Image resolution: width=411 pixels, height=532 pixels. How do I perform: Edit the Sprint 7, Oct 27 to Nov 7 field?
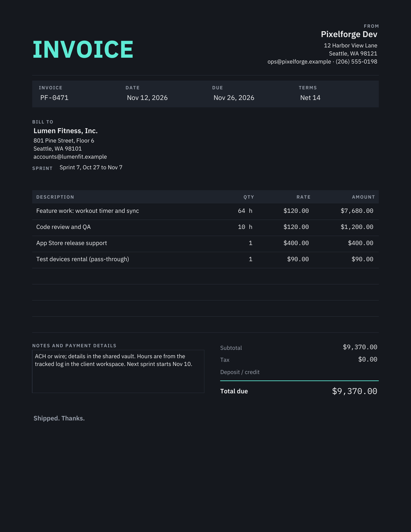click(x=91, y=167)
